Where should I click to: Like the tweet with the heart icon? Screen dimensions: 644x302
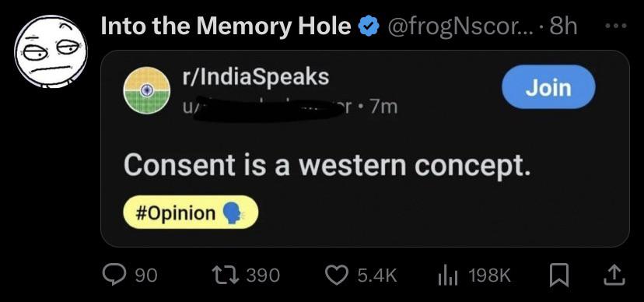336,275
